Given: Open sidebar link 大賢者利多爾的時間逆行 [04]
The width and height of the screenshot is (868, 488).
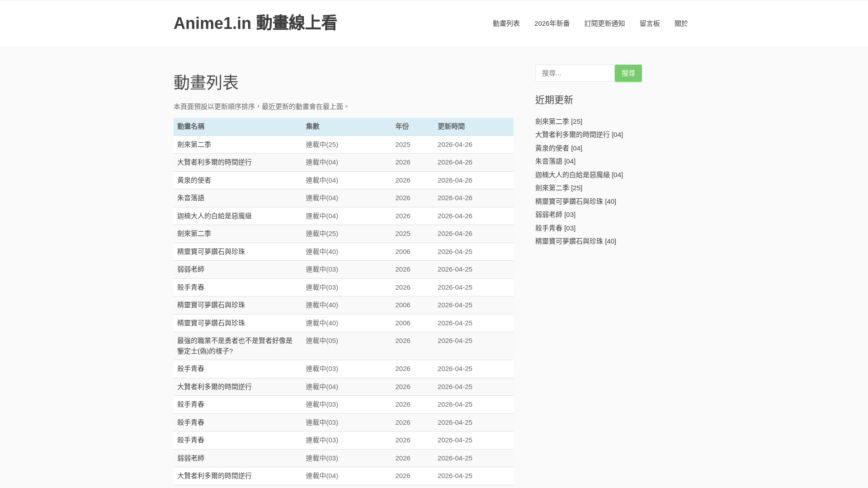Looking at the screenshot, I should click(579, 135).
